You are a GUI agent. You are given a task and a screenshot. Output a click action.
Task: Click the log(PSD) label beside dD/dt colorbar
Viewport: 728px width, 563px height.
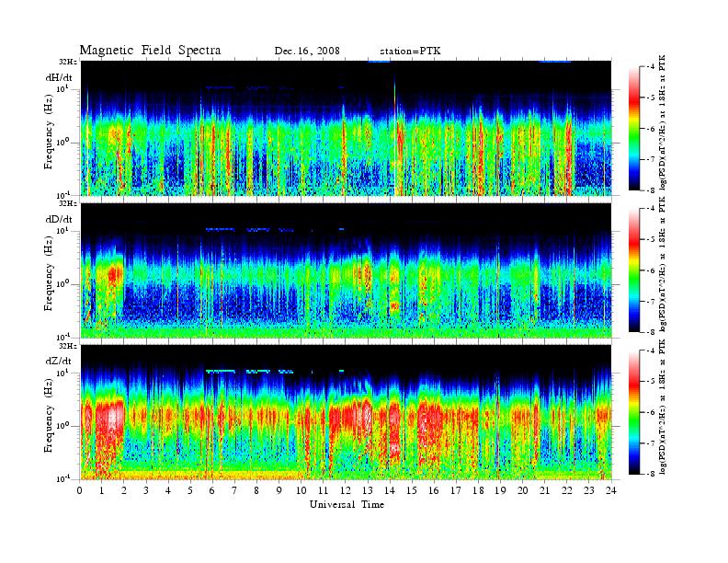[663, 264]
